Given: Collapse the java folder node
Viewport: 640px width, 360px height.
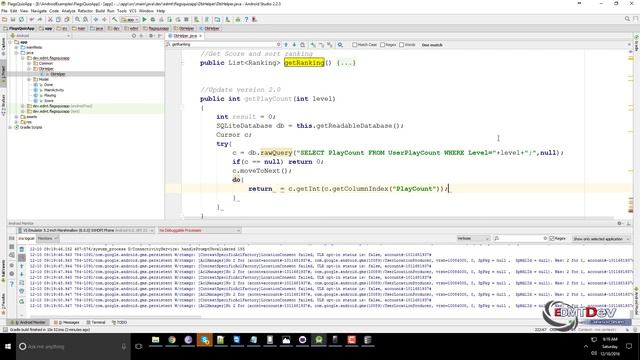Looking at the screenshot, I should coord(16,53).
